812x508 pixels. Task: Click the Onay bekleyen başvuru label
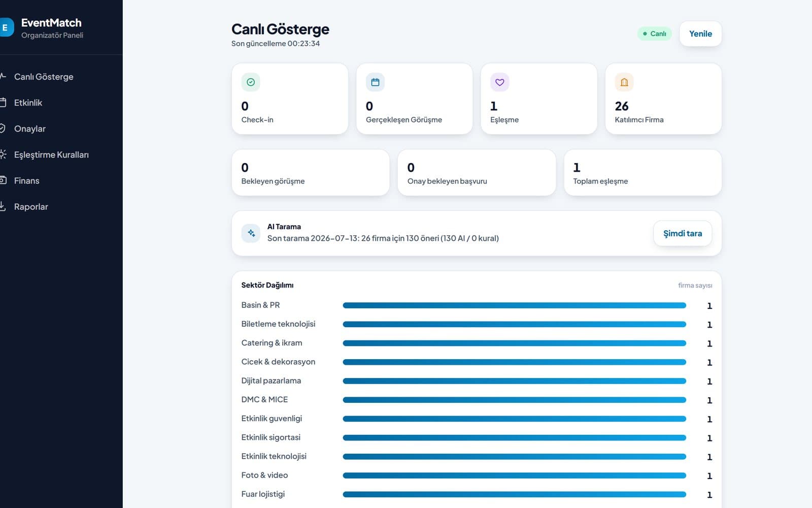(x=447, y=181)
